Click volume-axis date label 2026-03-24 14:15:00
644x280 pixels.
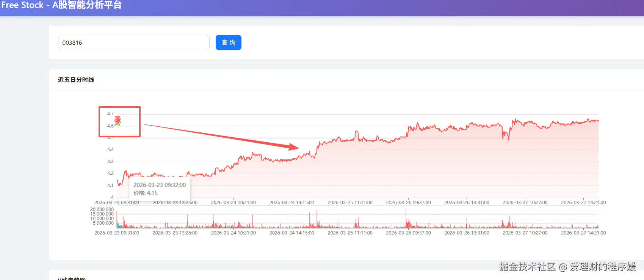[291, 233]
